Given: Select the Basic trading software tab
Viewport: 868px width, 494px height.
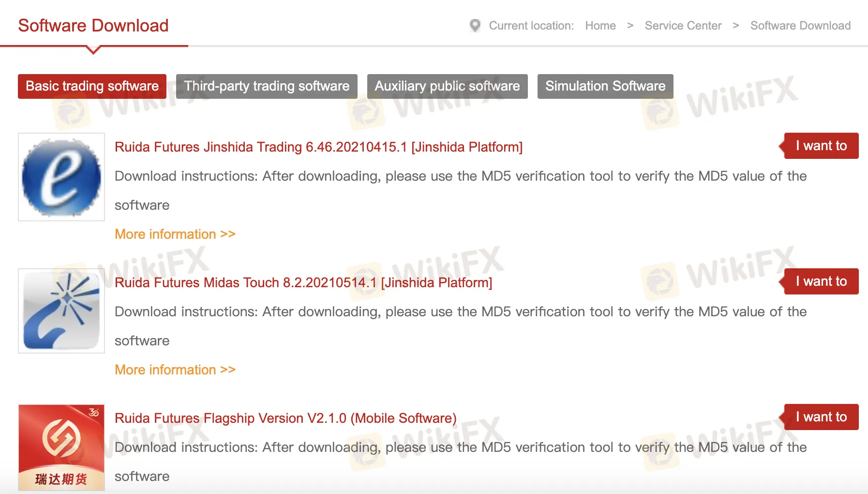Looking at the screenshot, I should (x=91, y=86).
